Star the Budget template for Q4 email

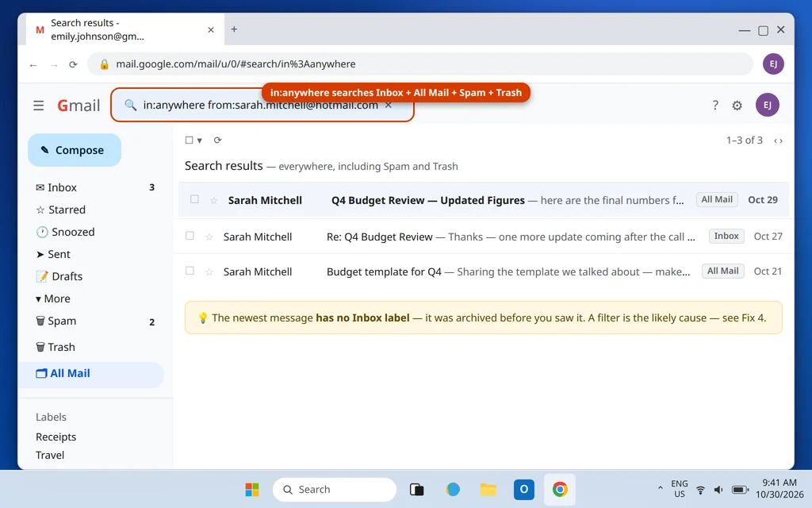pos(209,271)
